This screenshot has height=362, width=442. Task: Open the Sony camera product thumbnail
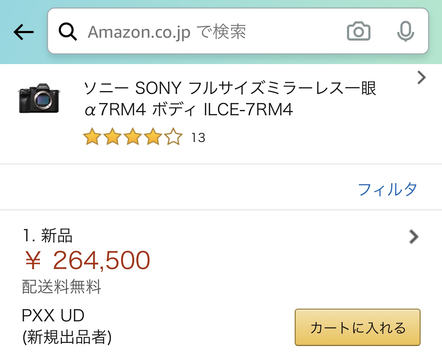click(x=39, y=98)
